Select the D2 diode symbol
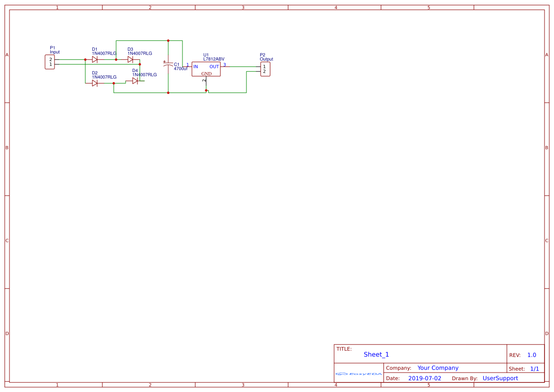The height and width of the screenshot is (392, 554). pyautogui.click(x=95, y=83)
